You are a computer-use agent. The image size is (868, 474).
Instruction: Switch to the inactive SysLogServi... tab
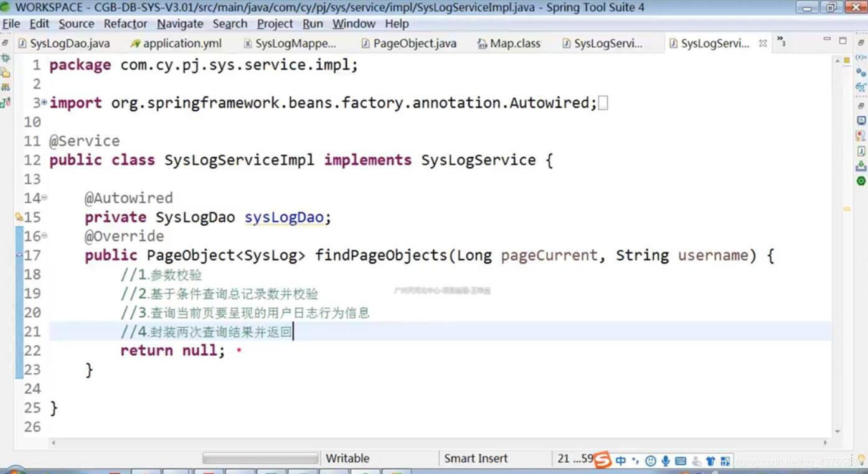[x=603, y=44]
